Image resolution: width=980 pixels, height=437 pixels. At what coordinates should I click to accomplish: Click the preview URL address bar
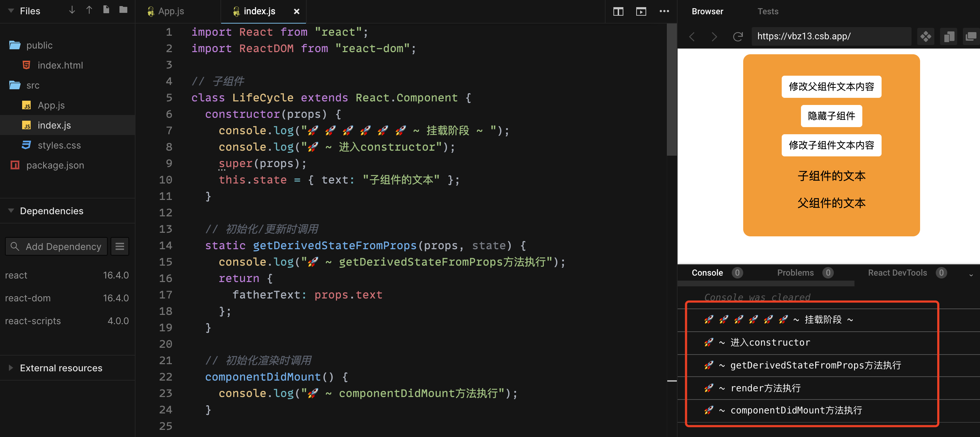pyautogui.click(x=831, y=36)
